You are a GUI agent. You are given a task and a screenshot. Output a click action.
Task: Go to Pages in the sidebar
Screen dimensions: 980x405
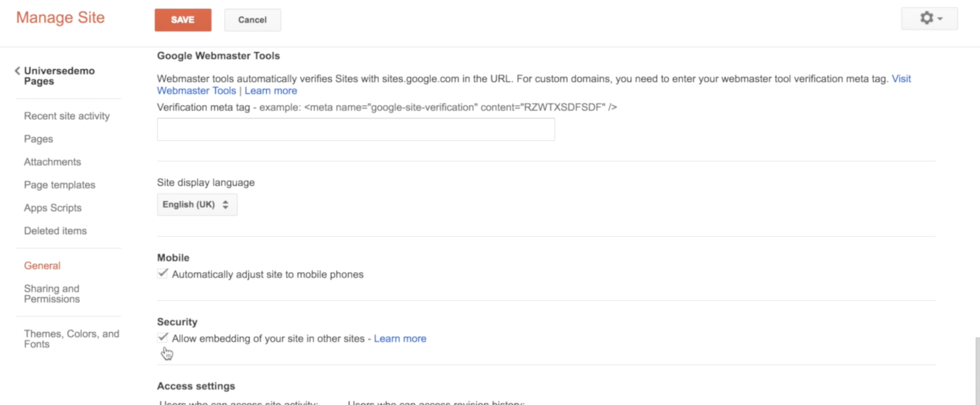[x=38, y=139]
